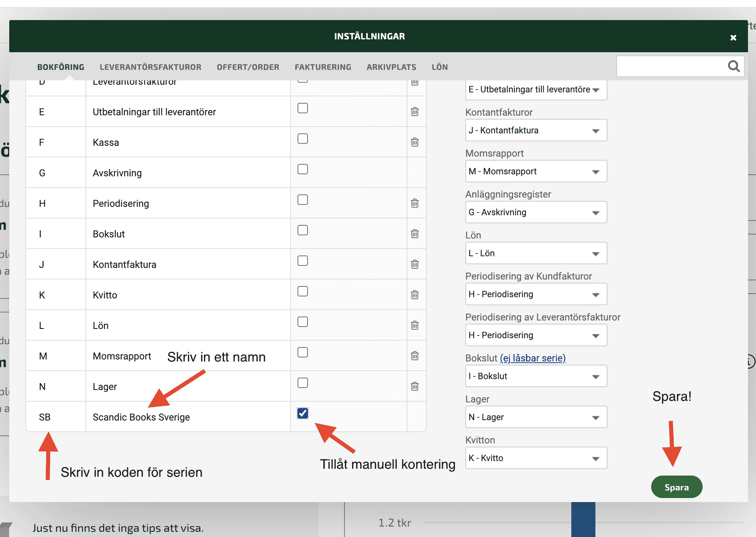Edit the SB series code cell
Screen dimensions: 756x537
[x=56, y=417]
